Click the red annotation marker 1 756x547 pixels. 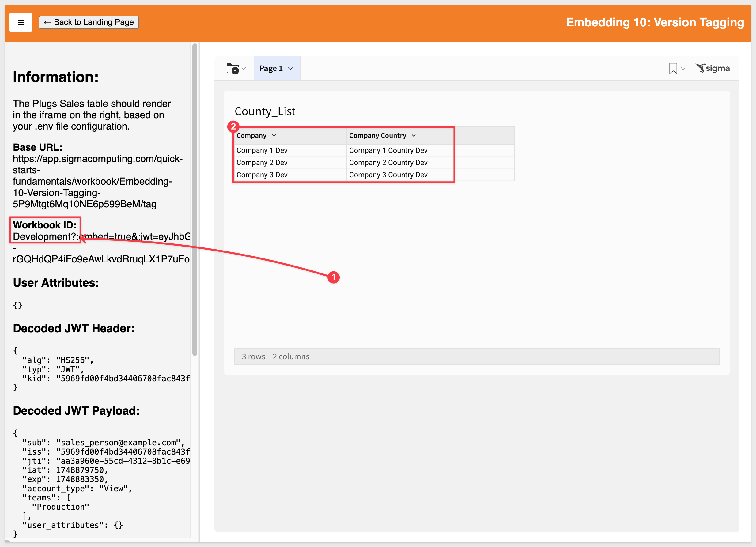point(333,277)
